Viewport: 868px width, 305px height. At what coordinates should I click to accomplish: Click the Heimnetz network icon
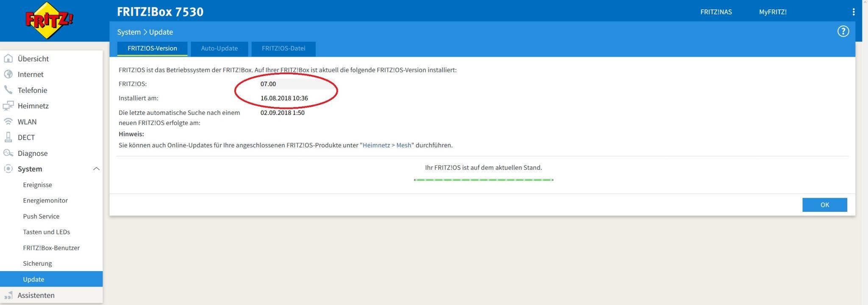pyautogui.click(x=8, y=106)
